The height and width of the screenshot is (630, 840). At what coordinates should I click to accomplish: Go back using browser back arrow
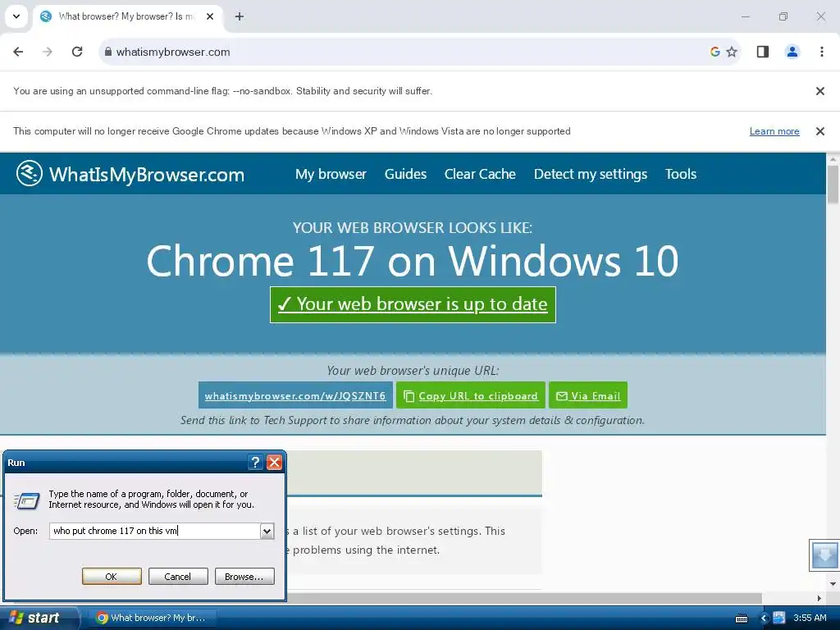click(18, 52)
